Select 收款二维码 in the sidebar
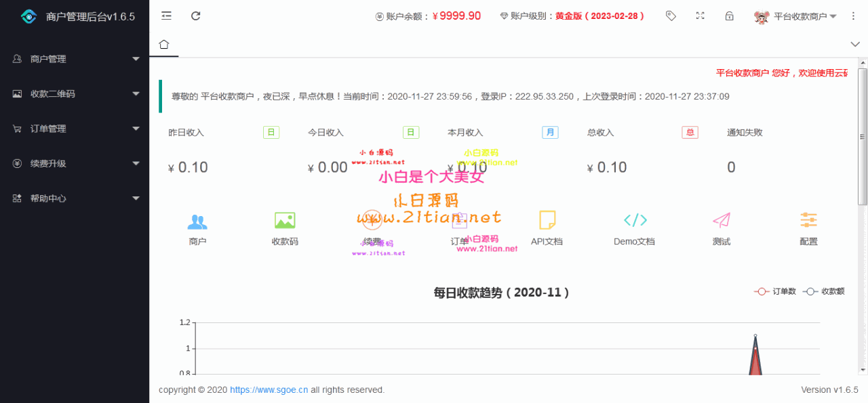868x403 pixels. [75, 93]
